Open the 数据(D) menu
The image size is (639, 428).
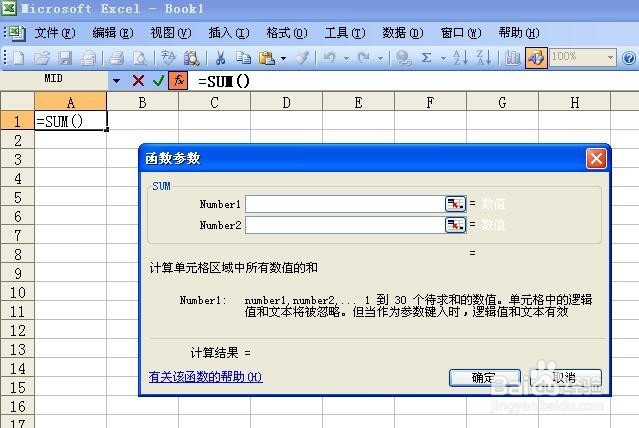point(403,33)
